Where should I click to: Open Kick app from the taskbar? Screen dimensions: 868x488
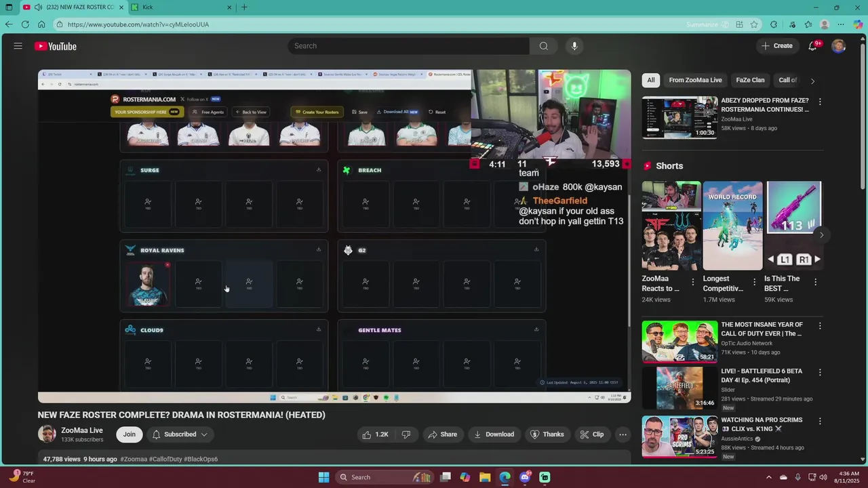[545, 477]
